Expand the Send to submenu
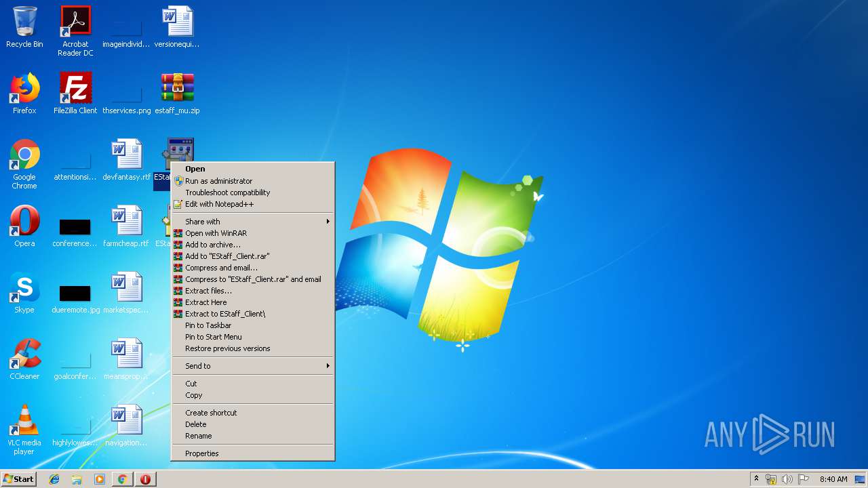 [x=252, y=366]
